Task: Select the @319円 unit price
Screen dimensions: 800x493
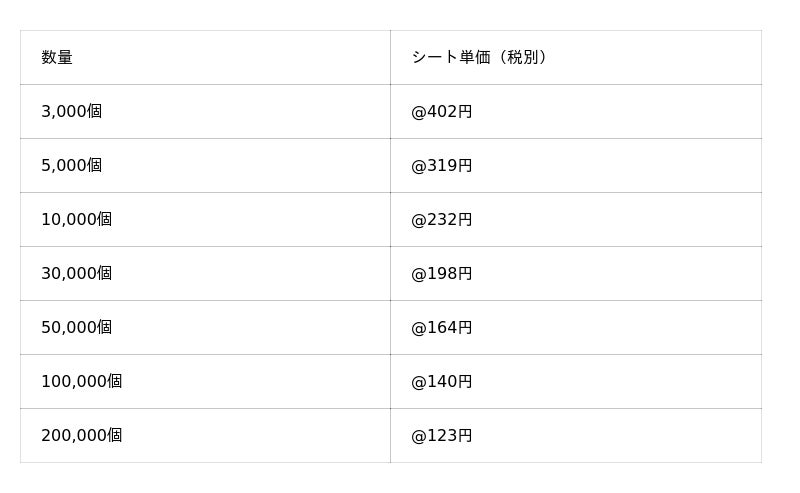Action: (x=442, y=166)
